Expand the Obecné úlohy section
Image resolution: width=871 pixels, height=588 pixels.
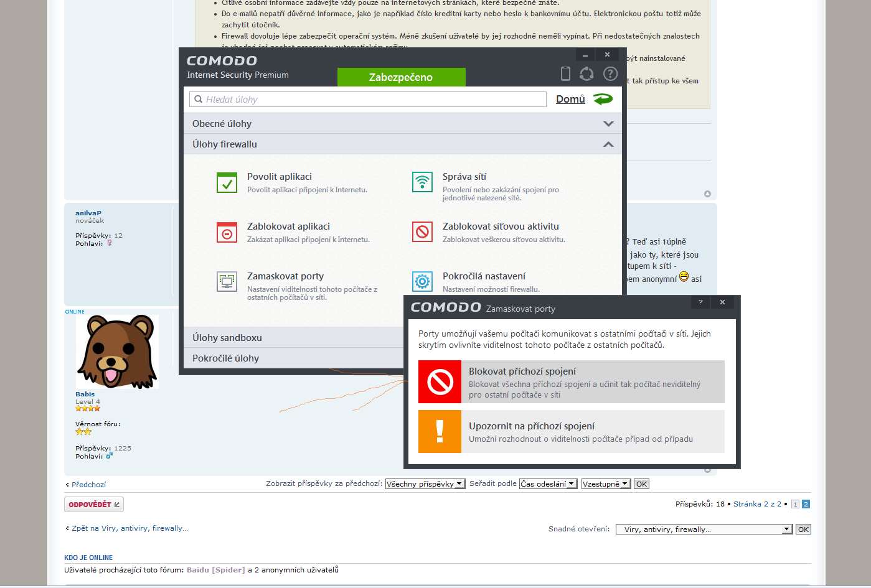point(403,123)
